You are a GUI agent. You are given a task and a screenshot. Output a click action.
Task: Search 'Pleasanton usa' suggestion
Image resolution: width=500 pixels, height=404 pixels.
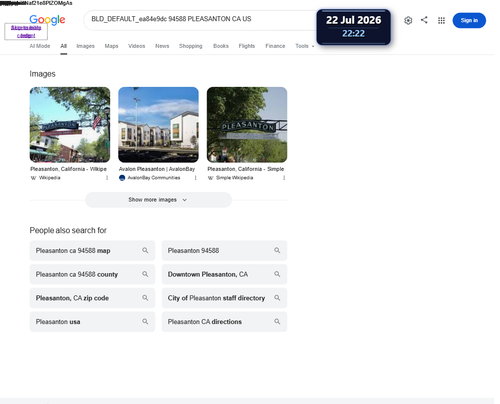point(92,322)
